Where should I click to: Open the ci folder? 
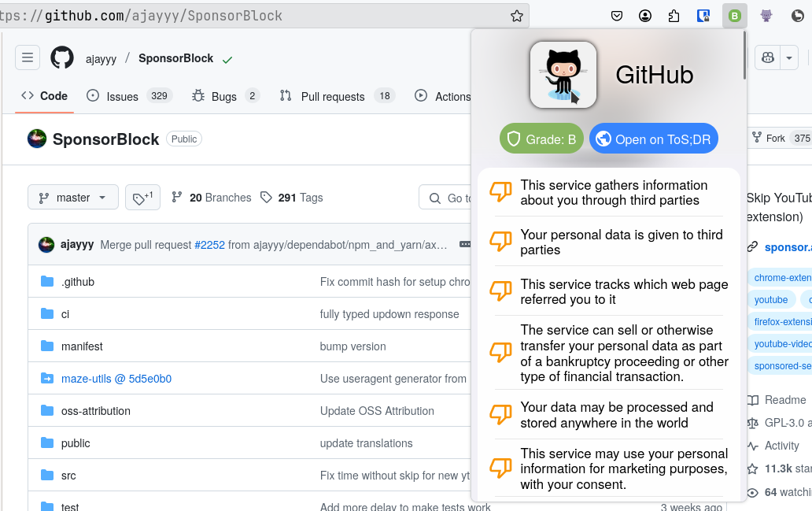coord(65,314)
